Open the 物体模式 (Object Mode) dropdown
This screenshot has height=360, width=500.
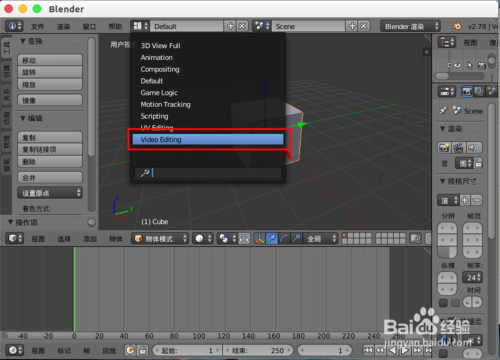click(x=160, y=238)
